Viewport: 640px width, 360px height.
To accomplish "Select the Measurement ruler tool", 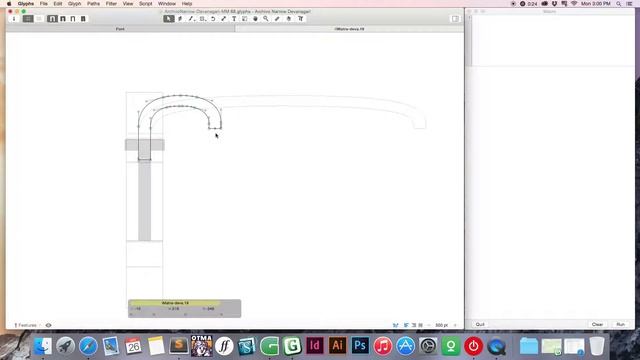I will [x=277, y=19].
